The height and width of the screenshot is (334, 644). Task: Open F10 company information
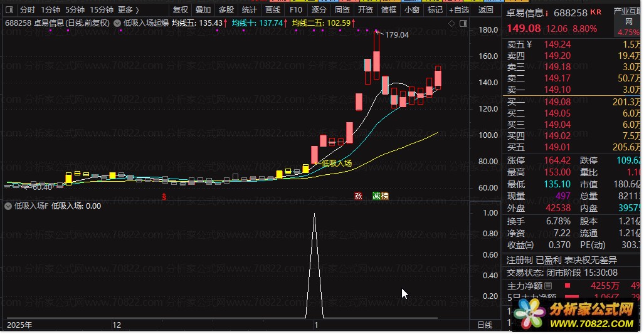(x=296, y=10)
